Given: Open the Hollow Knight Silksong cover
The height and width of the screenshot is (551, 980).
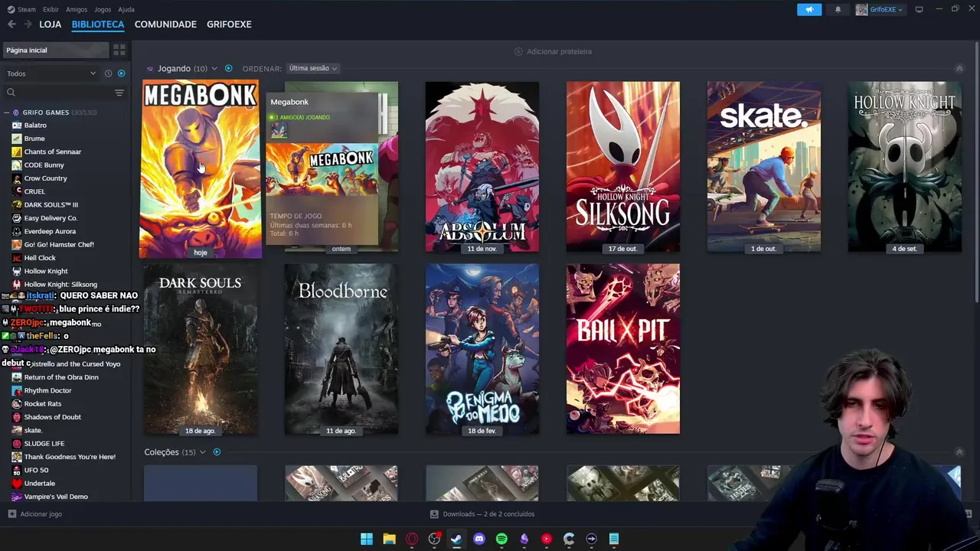Looking at the screenshot, I should pos(623,167).
